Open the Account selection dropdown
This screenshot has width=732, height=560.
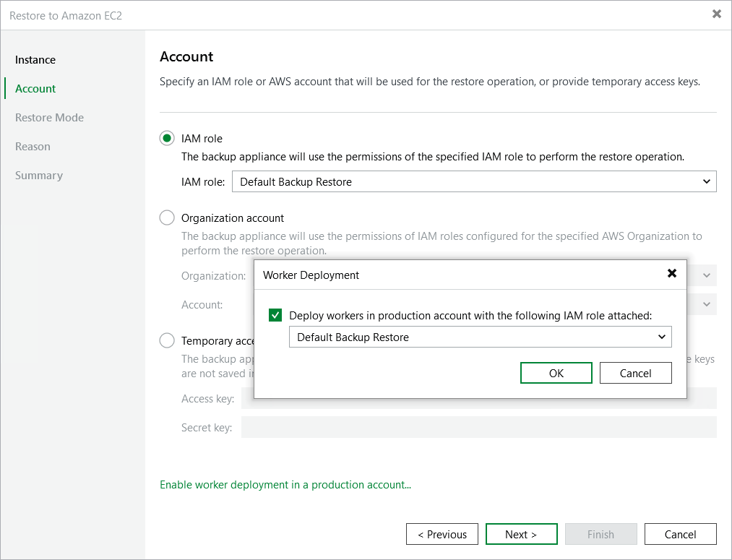tap(707, 304)
